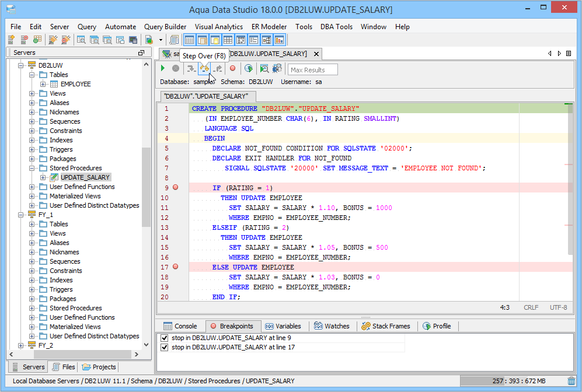The height and width of the screenshot is (392, 582).
Task: Click the Servers tree vertical scrollbar
Action: pyautogui.click(x=147, y=187)
